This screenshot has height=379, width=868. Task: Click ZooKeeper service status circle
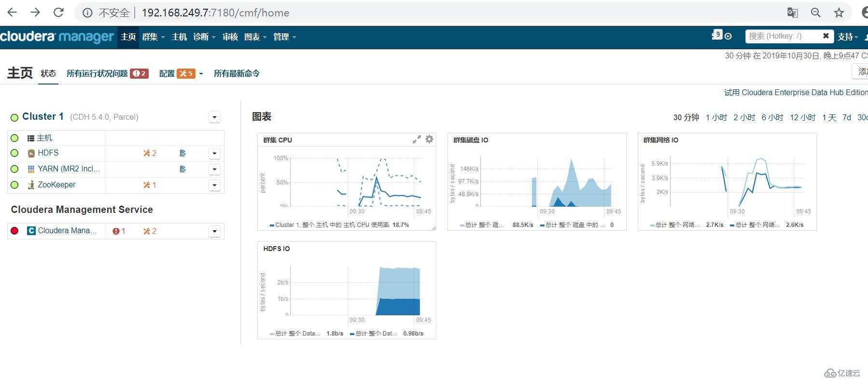point(14,185)
